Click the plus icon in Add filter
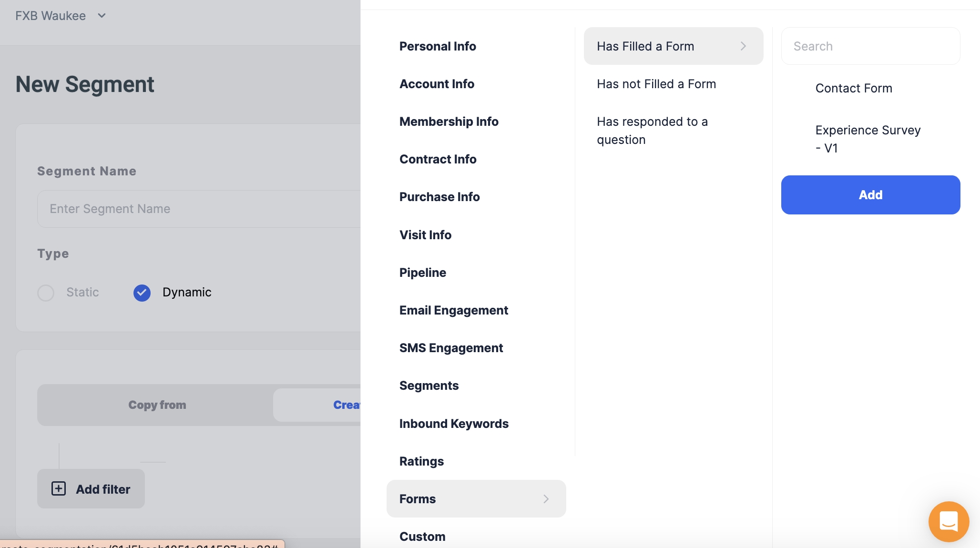 pos(59,488)
